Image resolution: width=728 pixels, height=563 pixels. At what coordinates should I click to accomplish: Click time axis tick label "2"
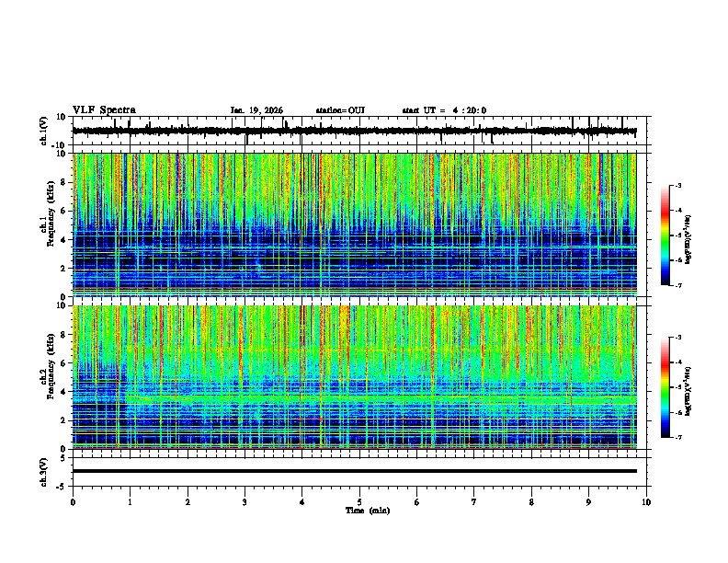pyautogui.click(x=188, y=502)
